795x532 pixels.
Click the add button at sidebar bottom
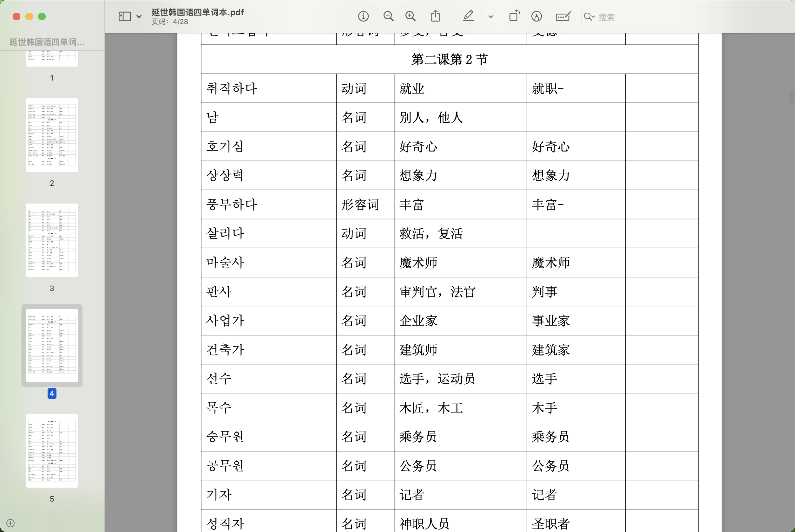click(10, 523)
